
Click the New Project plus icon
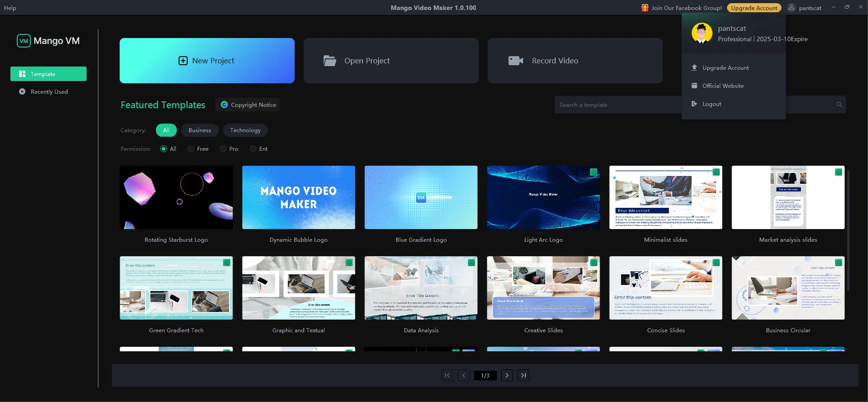click(x=183, y=61)
